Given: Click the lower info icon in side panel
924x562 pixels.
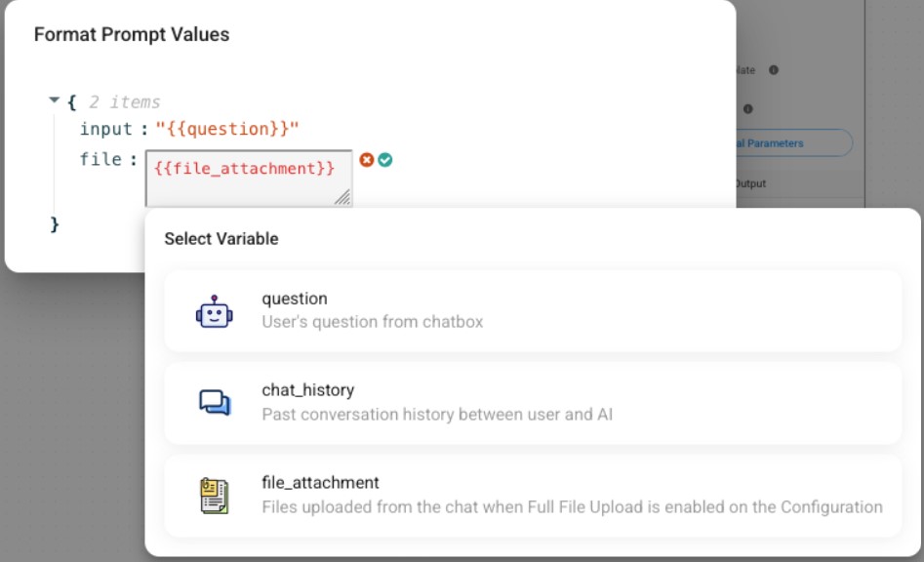Looking at the screenshot, I should [x=747, y=109].
